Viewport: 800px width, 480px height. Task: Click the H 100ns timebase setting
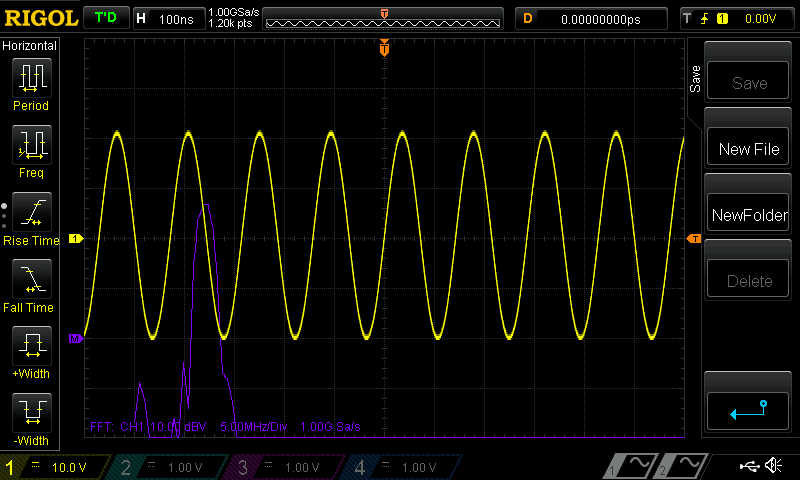coord(168,18)
